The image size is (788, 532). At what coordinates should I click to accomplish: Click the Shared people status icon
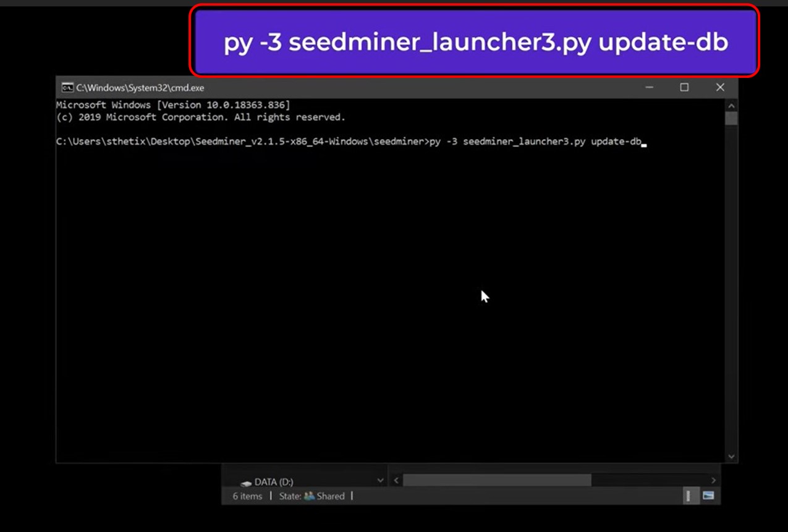click(x=309, y=496)
